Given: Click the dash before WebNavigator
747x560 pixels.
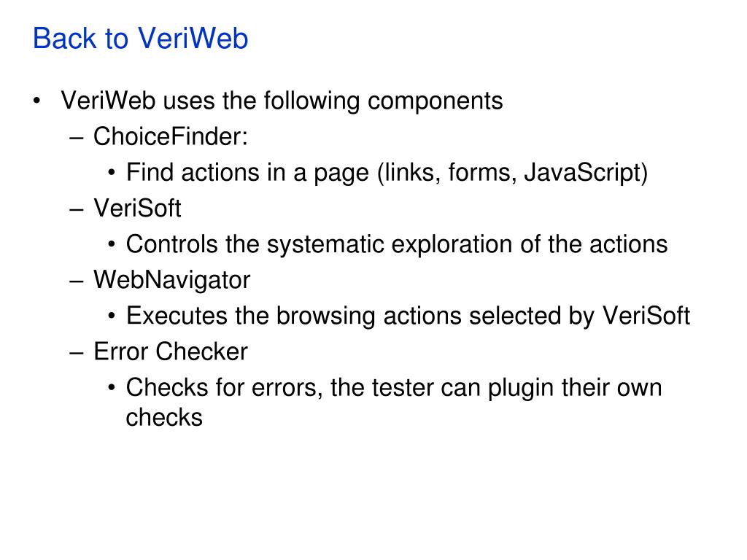Looking at the screenshot, I should (x=76, y=281).
